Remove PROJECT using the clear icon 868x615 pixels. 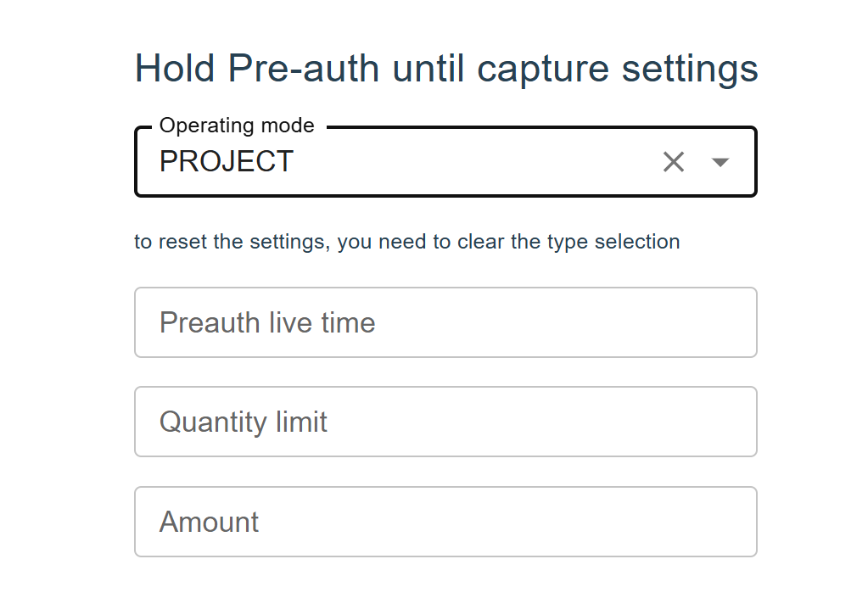673,162
